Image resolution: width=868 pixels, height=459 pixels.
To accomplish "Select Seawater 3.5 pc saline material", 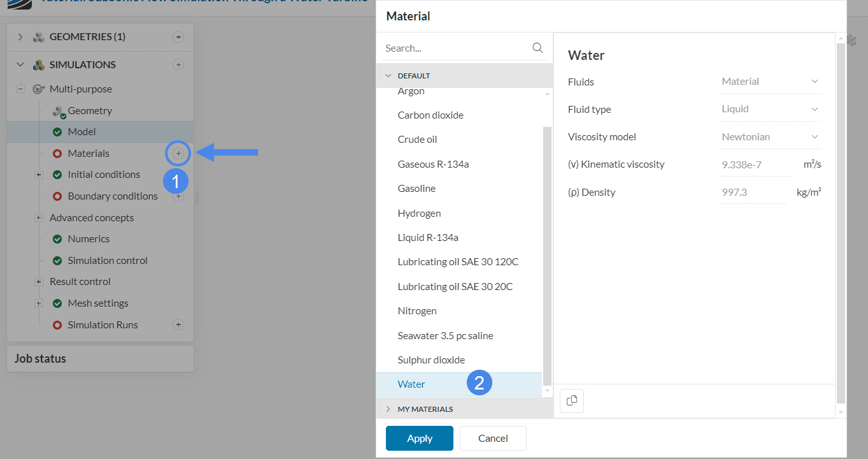I will click(x=445, y=336).
